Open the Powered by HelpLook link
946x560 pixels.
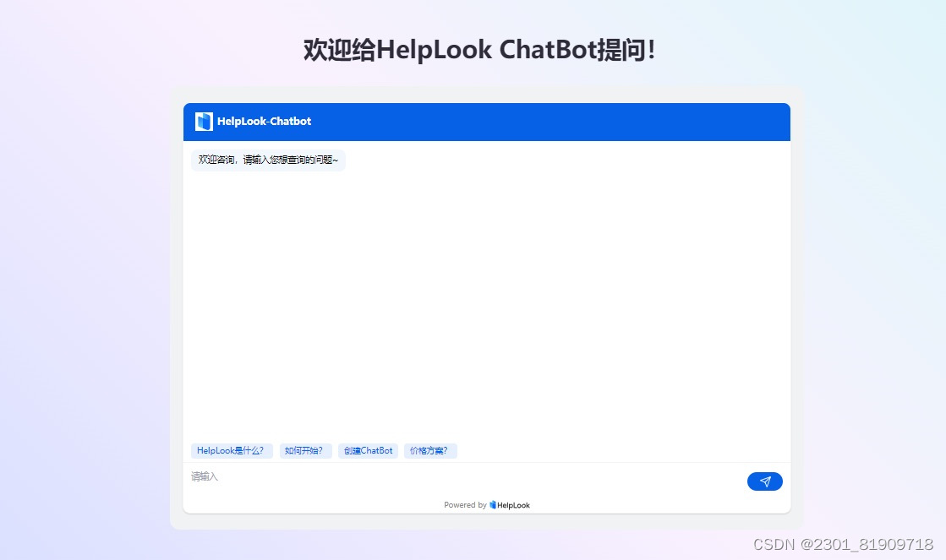tap(487, 504)
